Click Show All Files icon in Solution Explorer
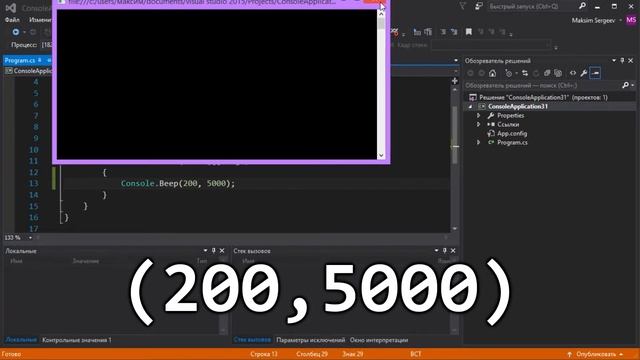Screen dimensions: 640x360 click(x=558, y=73)
